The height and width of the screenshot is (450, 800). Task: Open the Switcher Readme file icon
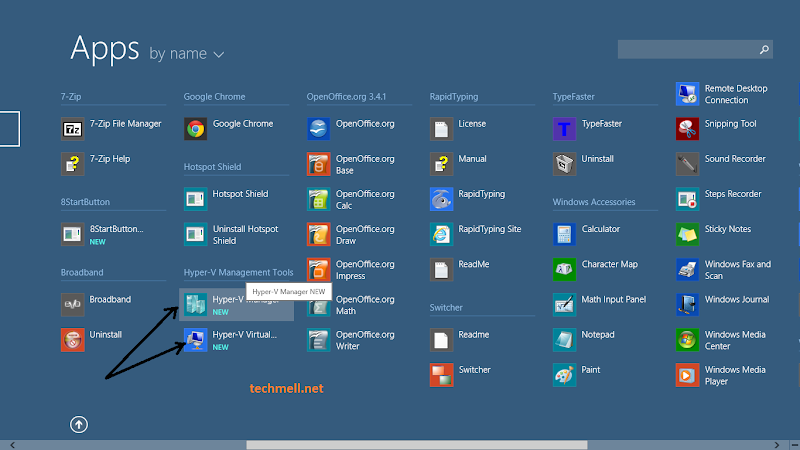pyautogui.click(x=441, y=340)
